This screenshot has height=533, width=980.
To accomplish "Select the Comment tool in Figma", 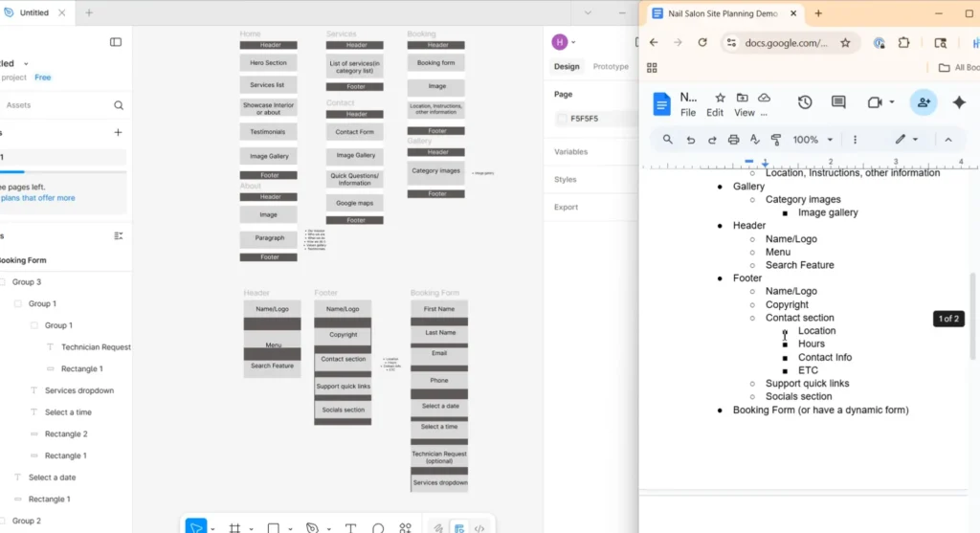I will coord(378,527).
